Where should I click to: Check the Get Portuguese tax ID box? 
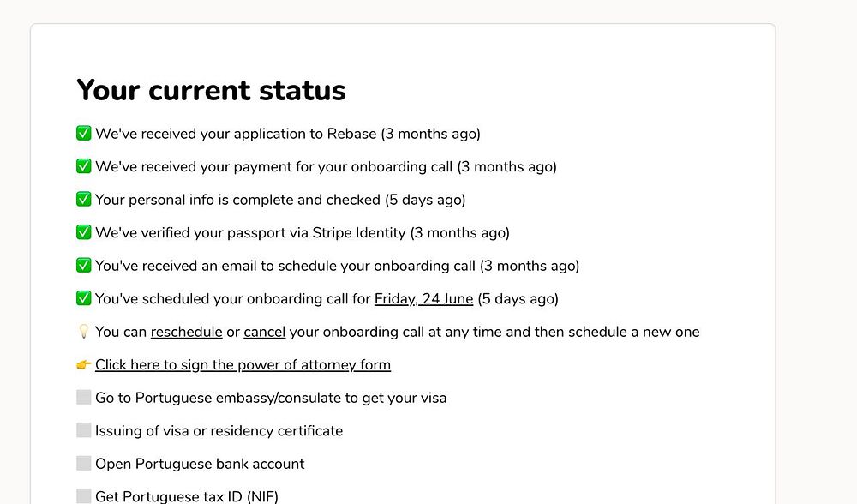(84, 495)
